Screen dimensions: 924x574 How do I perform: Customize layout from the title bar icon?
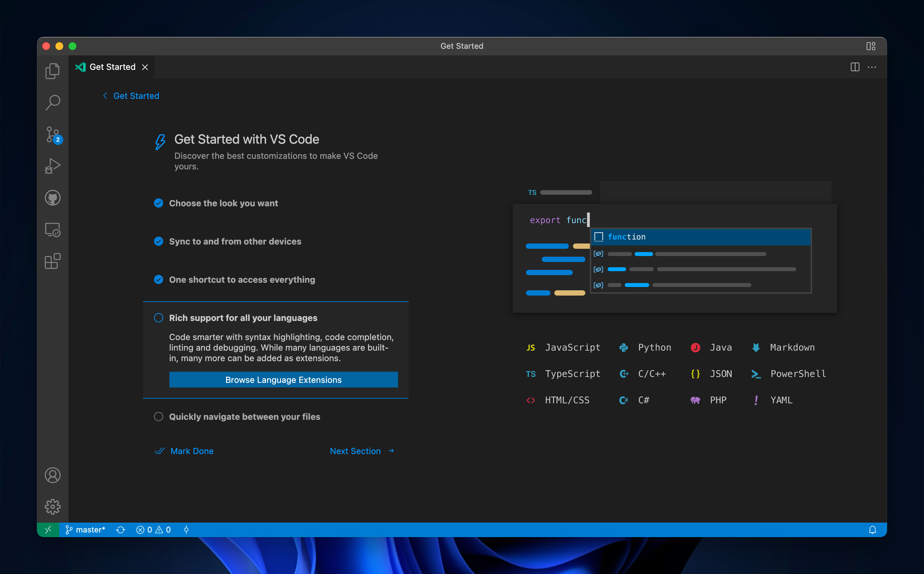click(x=871, y=46)
